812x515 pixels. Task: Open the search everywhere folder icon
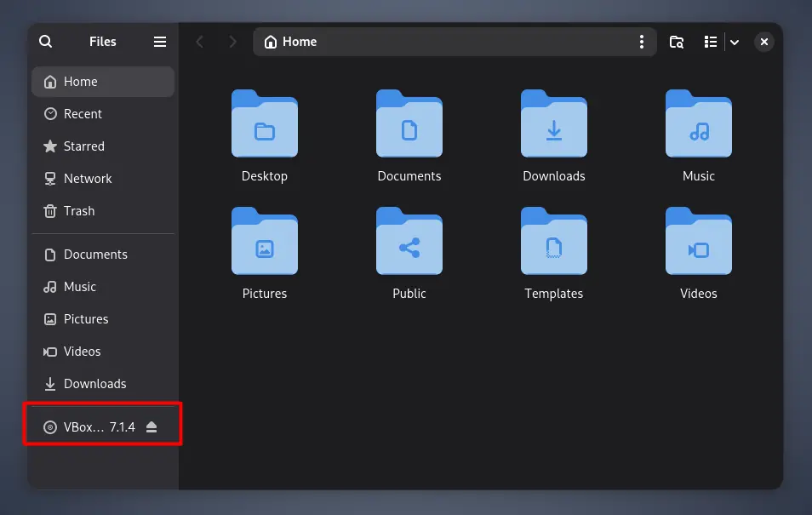[677, 42]
